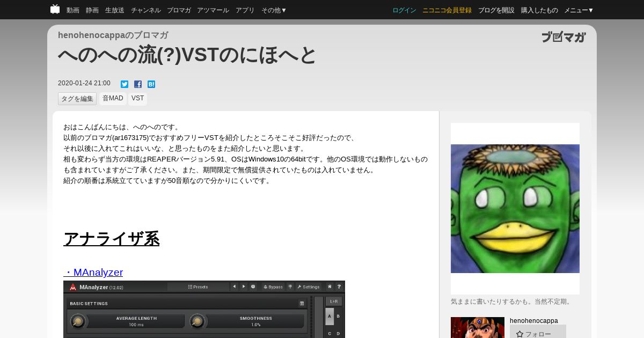Click Bypass in the MAnalyzer screenshot
The image size is (644, 338).
(273, 287)
